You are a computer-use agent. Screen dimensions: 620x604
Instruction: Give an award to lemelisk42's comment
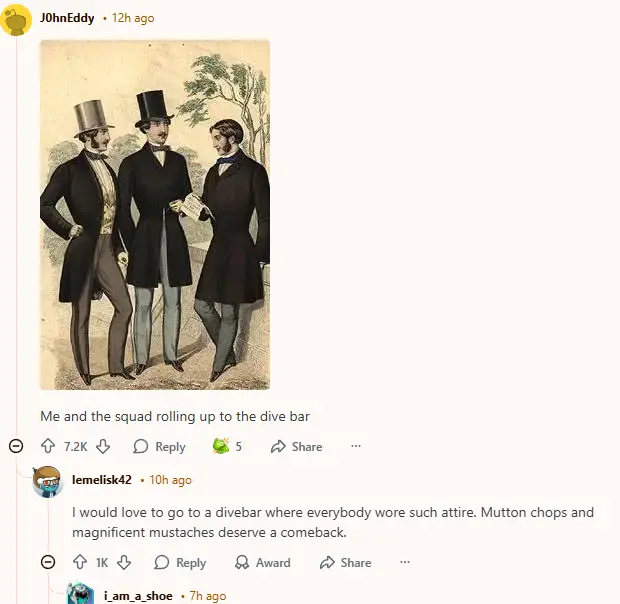pos(263,562)
